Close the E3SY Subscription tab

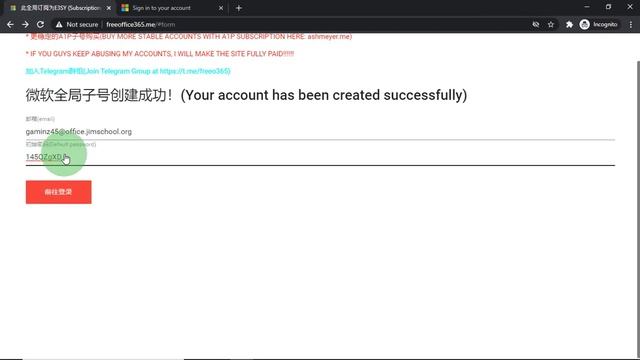(109, 8)
